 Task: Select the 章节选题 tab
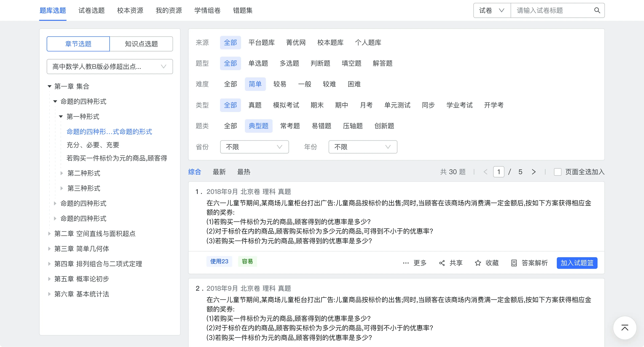78,44
